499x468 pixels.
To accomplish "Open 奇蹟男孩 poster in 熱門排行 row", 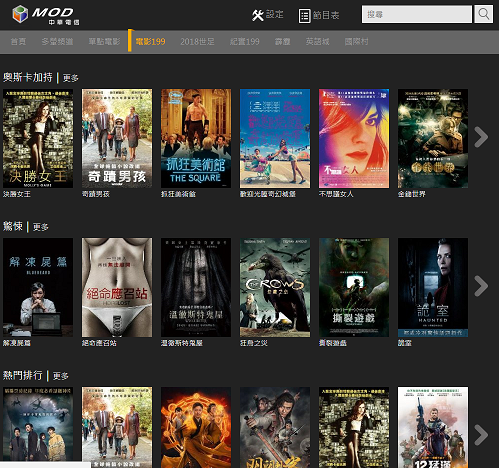I will [117, 427].
